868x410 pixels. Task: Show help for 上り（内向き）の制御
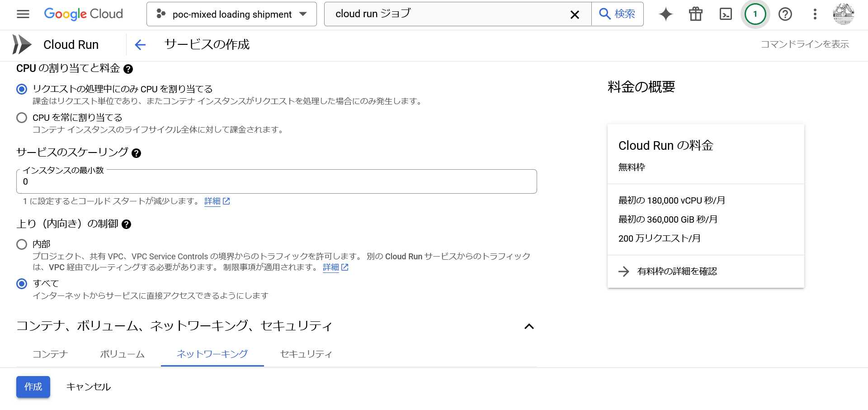(x=127, y=224)
